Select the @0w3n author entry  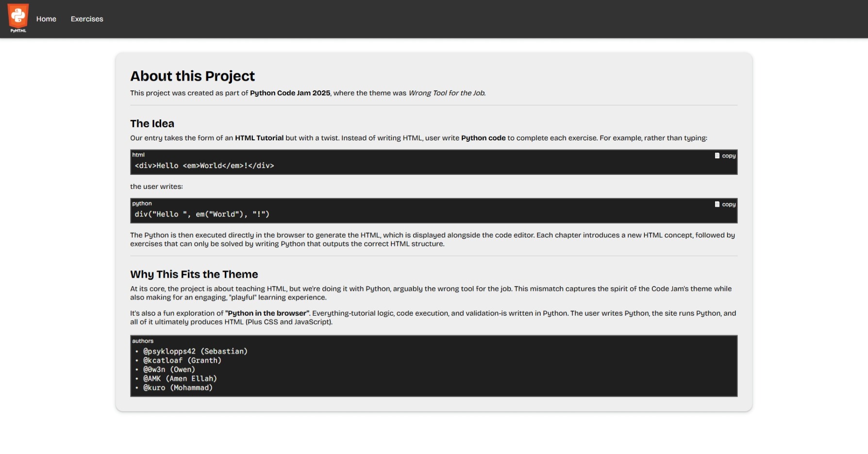click(168, 369)
